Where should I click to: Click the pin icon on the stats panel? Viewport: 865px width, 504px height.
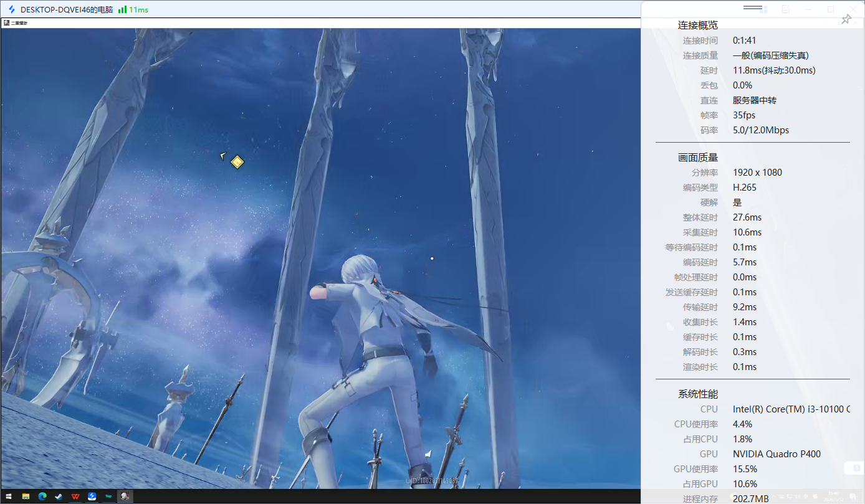pos(846,20)
